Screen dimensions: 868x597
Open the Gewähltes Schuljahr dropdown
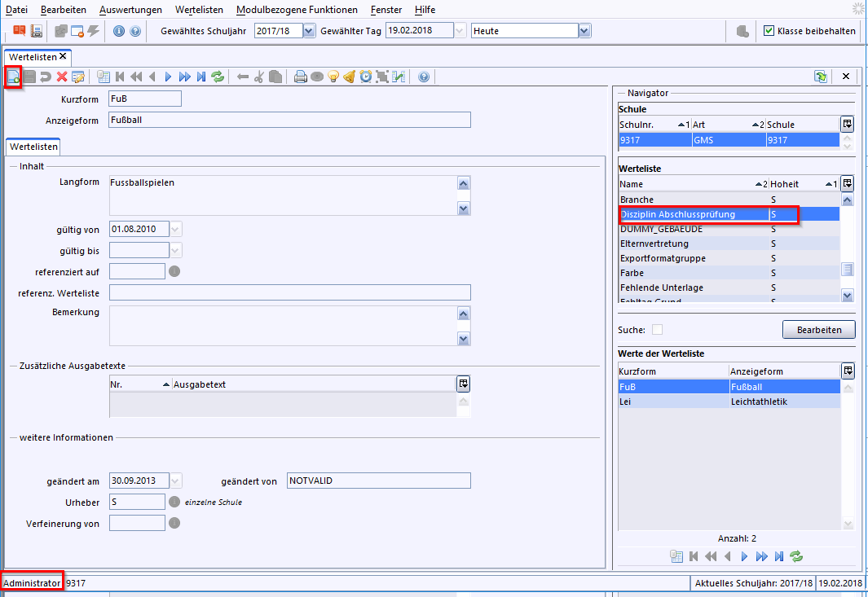pos(309,31)
